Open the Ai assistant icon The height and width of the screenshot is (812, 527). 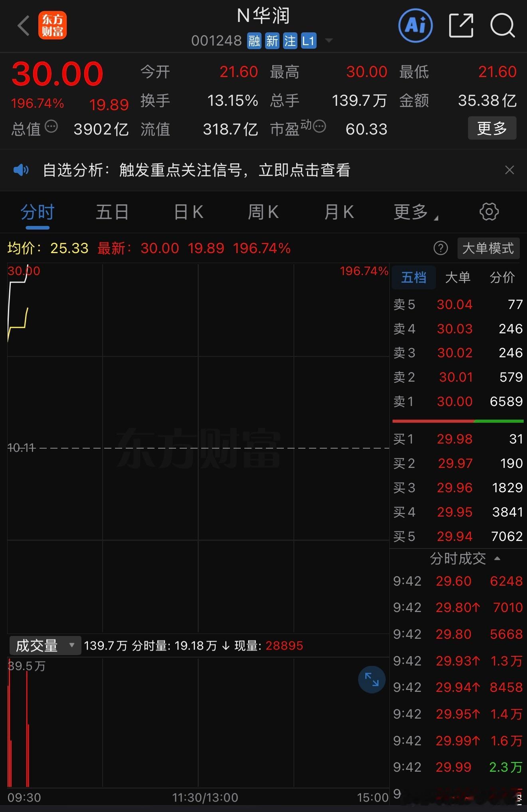pos(416,26)
